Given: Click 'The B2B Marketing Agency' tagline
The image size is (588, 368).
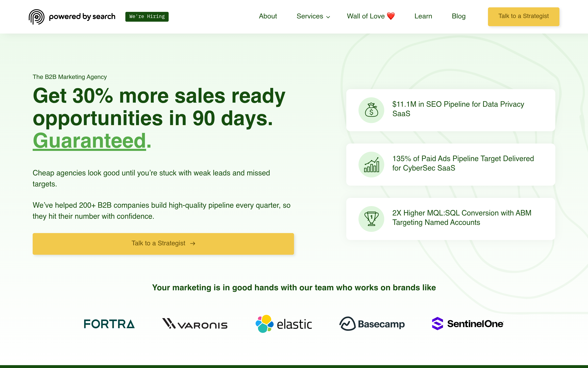Looking at the screenshot, I should pos(70,77).
